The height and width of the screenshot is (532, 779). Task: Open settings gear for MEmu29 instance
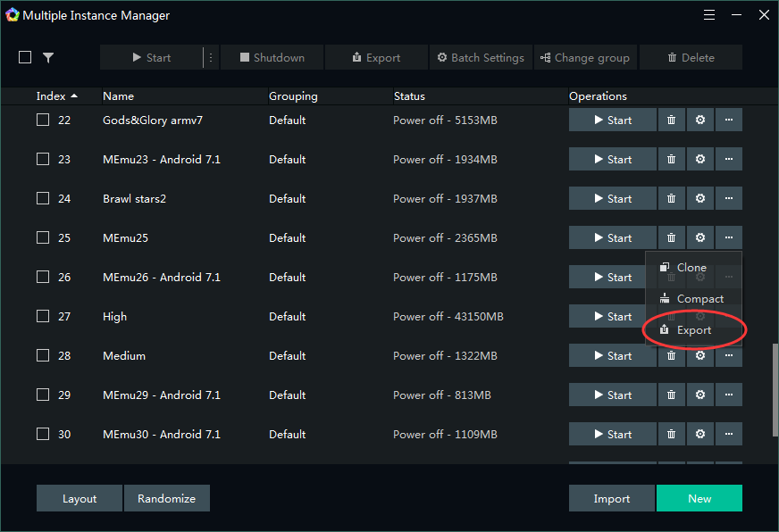700,395
